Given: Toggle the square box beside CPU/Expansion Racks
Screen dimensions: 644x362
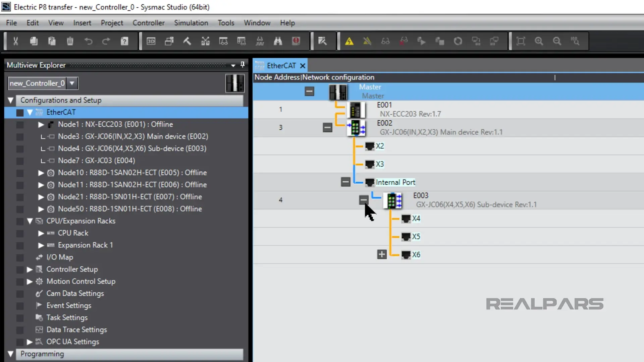Looking at the screenshot, I should pos(20,221).
